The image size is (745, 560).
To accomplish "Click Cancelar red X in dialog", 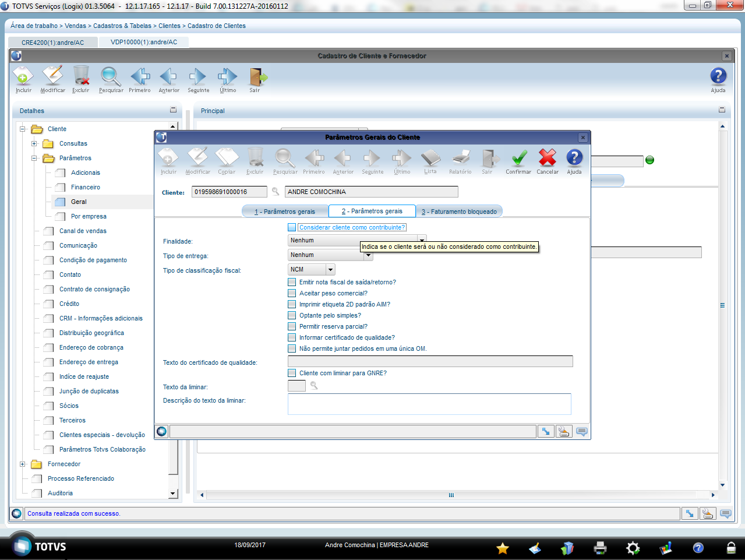I will (x=548, y=161).
